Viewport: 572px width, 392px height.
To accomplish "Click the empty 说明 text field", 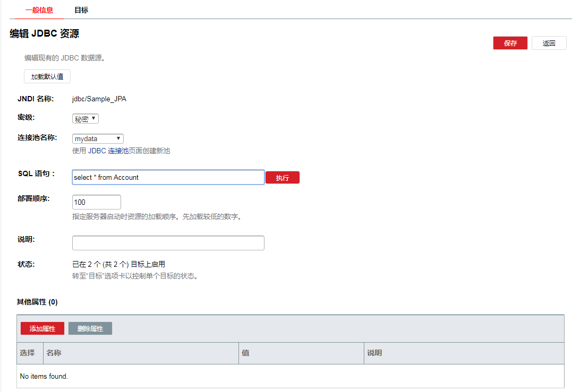I will tap(168, 243).
